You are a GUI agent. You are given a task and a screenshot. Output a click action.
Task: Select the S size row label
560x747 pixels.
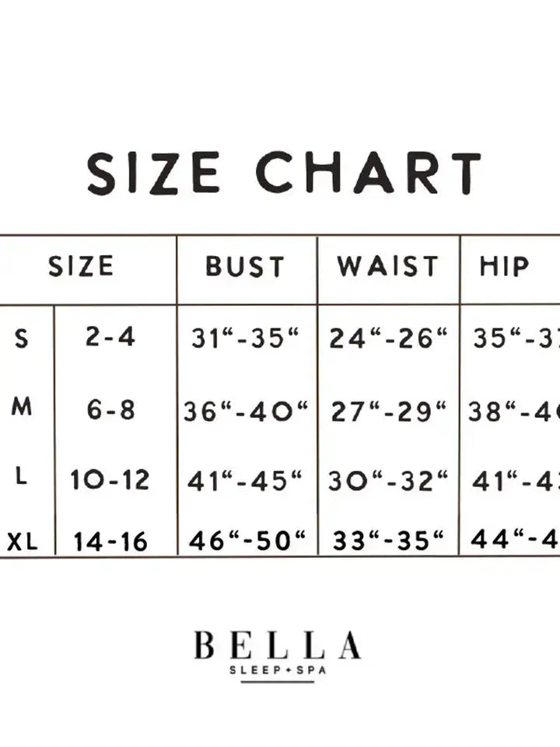(x=22, y=338)
